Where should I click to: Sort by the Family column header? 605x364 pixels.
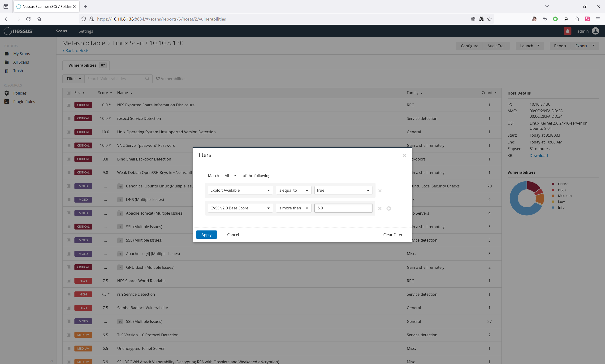tap(415, 93)
